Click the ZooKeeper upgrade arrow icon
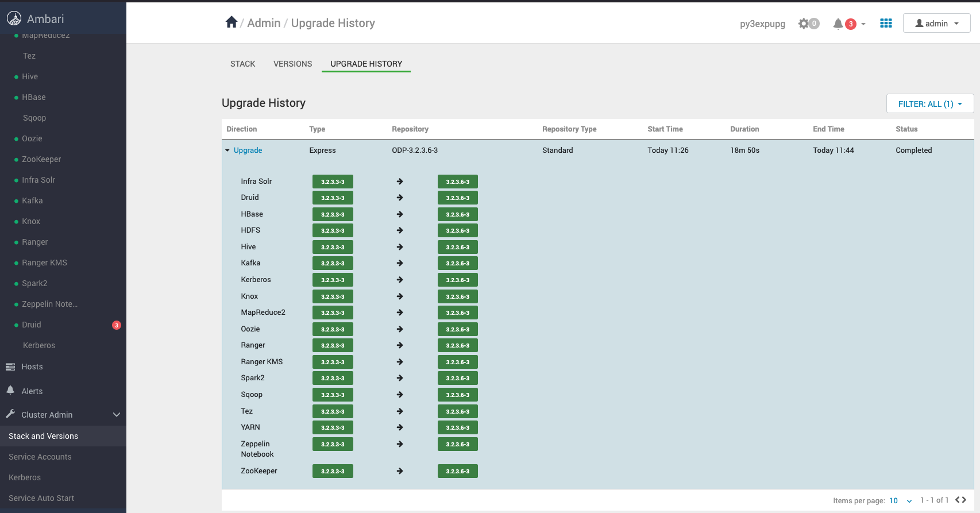Viewport: 980px width, 513px height. 400,471
